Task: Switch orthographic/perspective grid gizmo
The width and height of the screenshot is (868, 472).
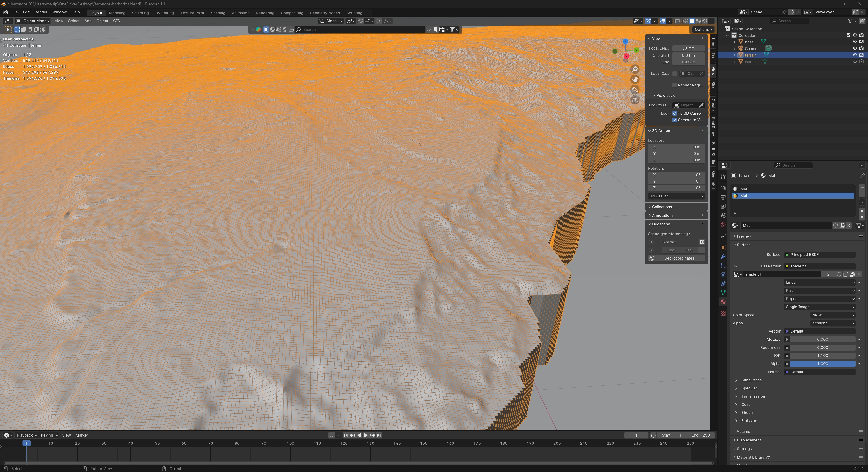Action: pyautogui.click(x=635, y=100)
